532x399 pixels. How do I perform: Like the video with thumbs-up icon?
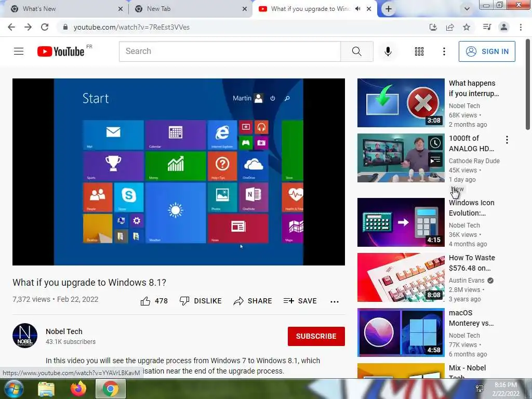pyautogui.click(x=145, y=301)
